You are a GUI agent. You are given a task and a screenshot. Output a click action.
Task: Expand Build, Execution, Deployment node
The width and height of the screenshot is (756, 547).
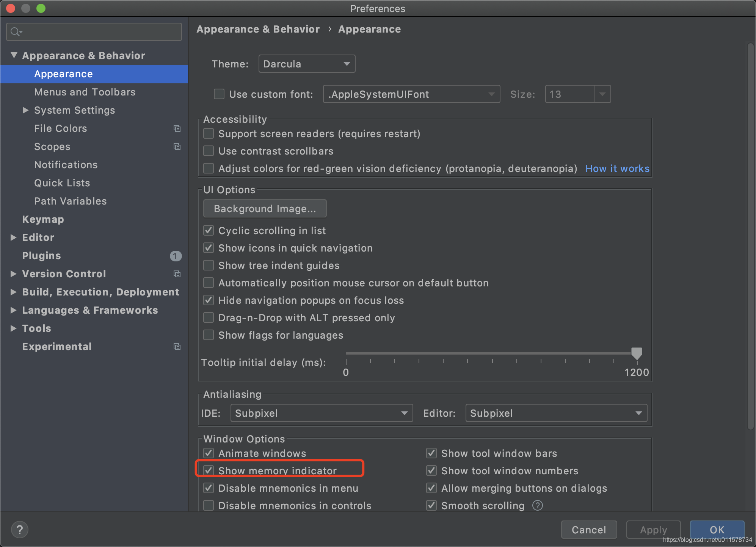13,292
